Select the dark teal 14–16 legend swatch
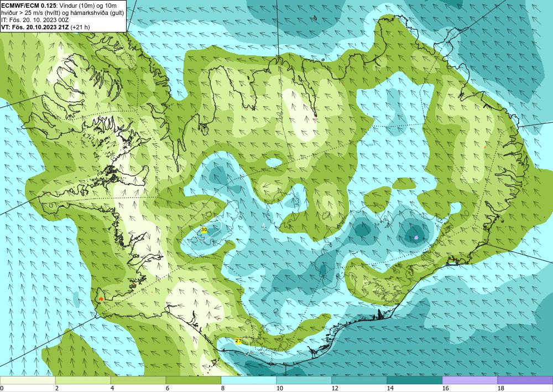553x392 pixels. pyautogui.click(x=415, y=380)
